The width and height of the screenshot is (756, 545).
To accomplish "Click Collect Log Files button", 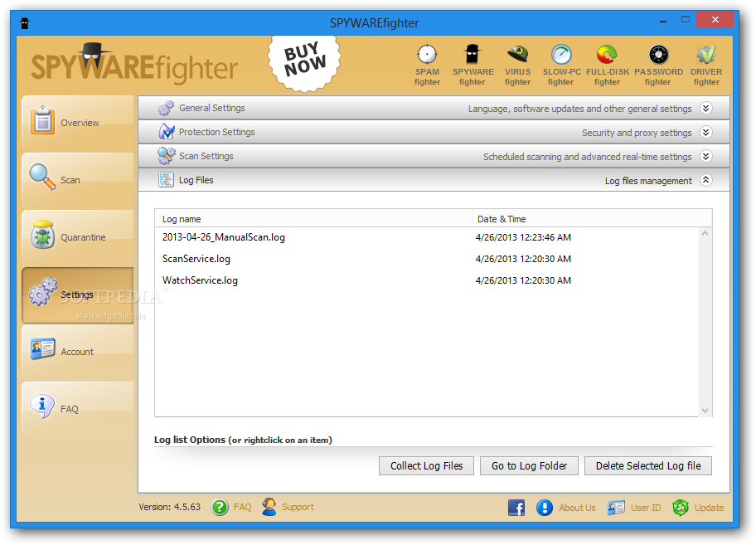I will (x=426, y=466).
